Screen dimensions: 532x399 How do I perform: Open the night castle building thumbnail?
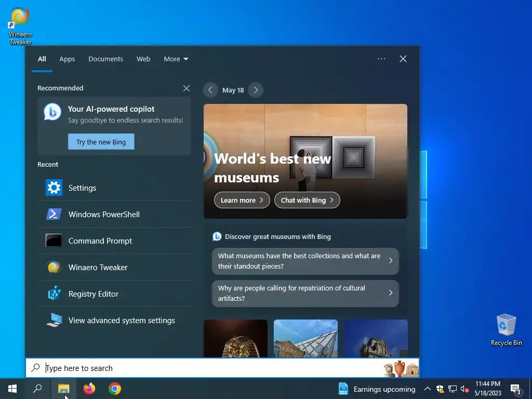[376, 338]
